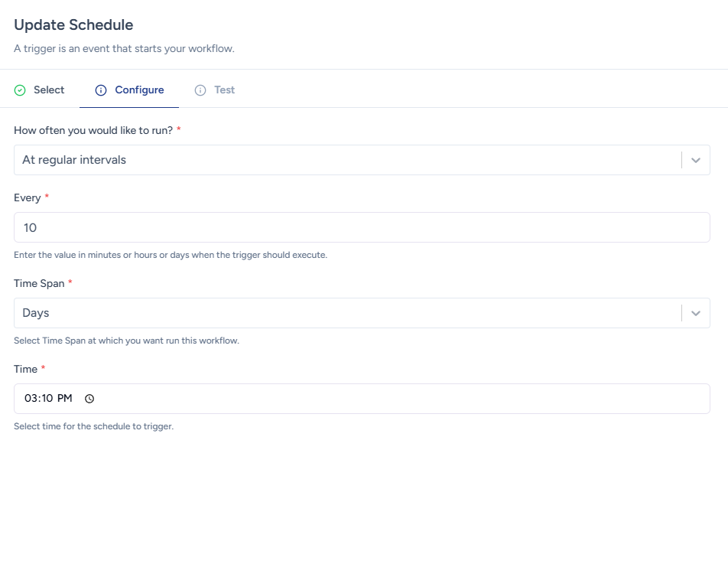
Task: Click the green checkmark icon on Select tab
Action: pos(20,90)
